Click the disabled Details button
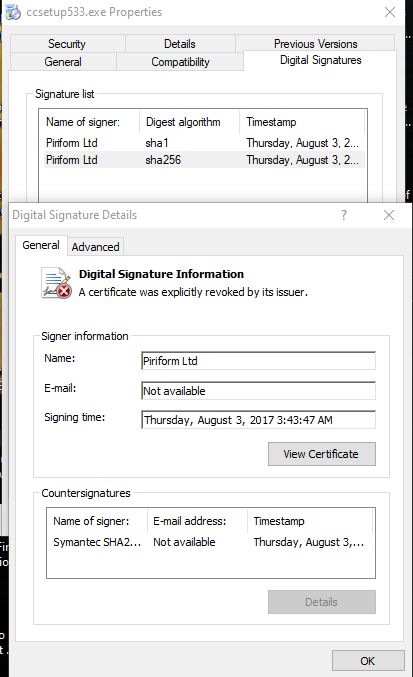This screenshot has width=413, height=677. [x=322, y=602]
